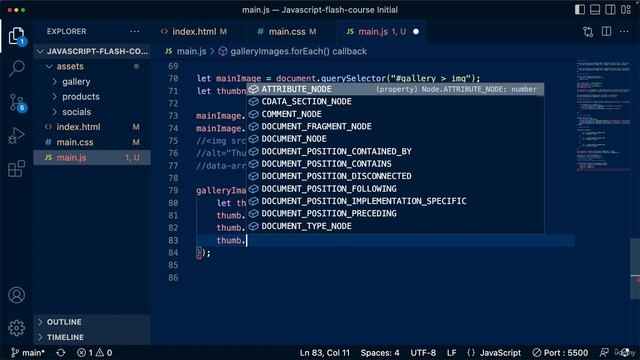Click the Synchronize Changes icon
Image resolution: width=640 pixels, height=360 pixels.
pyautogui.click(x=61, y=353)
